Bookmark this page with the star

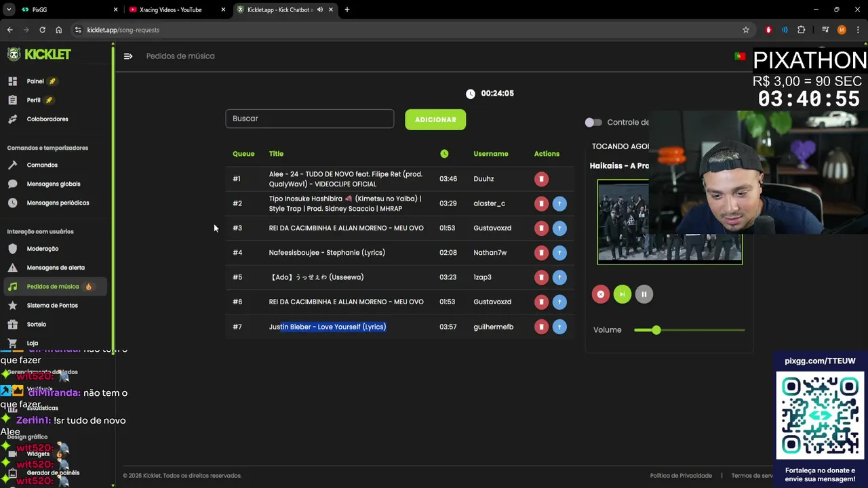pyautogui.click(x=746, y=30)
